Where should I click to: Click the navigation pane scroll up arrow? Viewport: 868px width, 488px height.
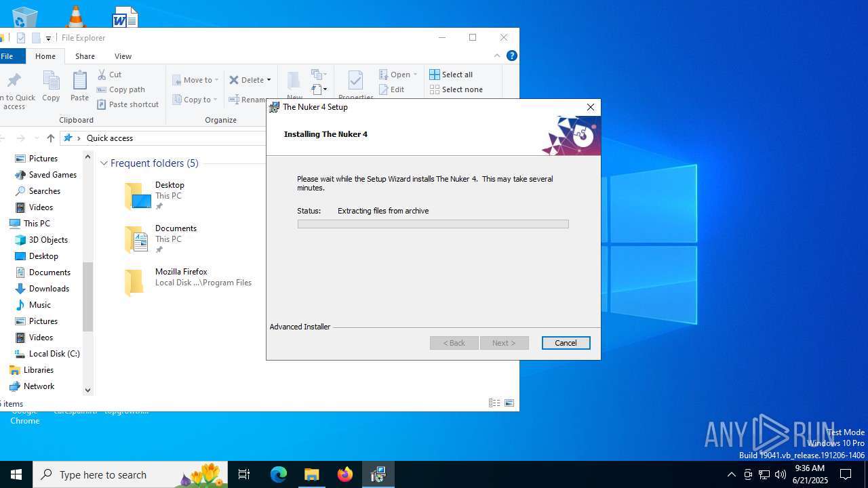click(87, 157)
